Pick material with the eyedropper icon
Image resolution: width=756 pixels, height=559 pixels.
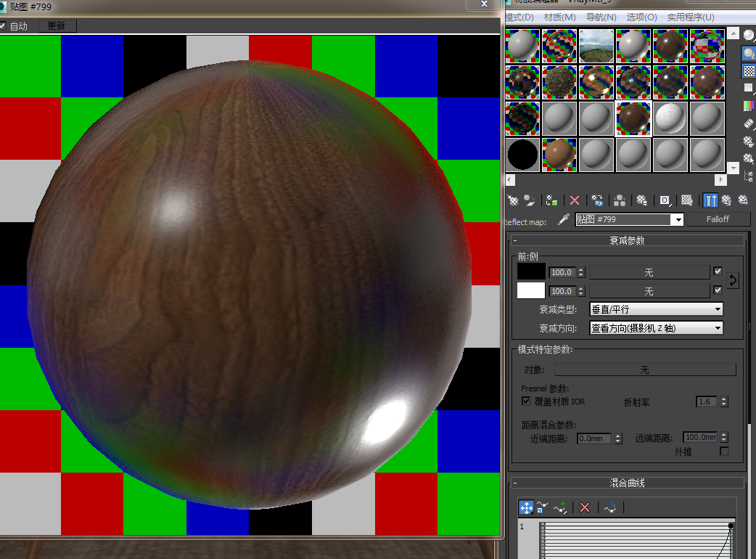click(x=563, y=219)
